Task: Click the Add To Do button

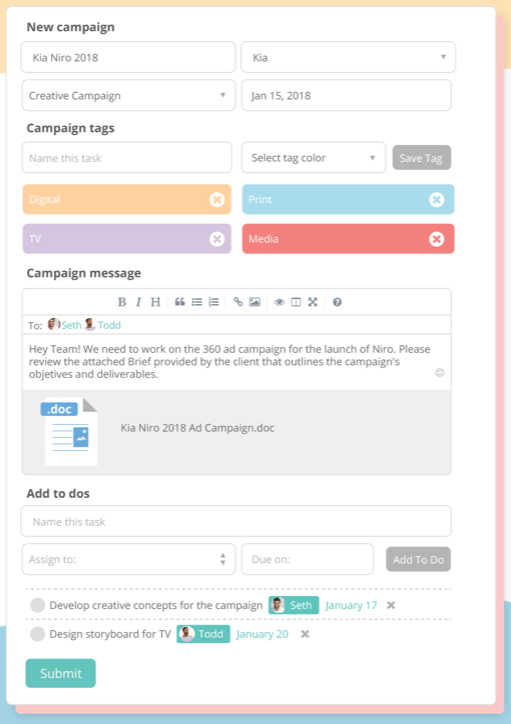Action: [418, 560]
